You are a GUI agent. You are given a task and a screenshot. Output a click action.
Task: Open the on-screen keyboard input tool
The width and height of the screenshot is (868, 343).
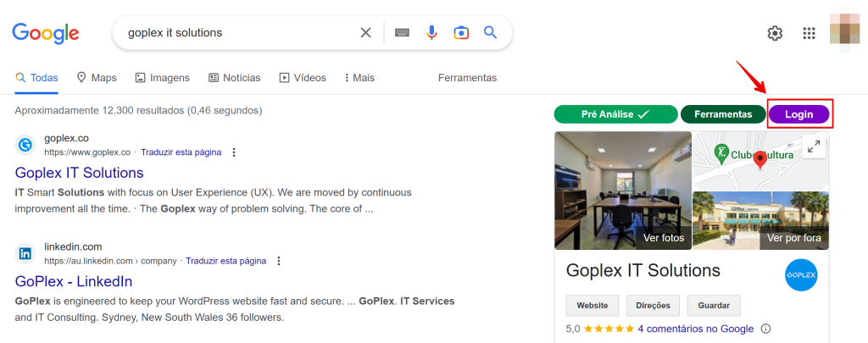(402, 33)
